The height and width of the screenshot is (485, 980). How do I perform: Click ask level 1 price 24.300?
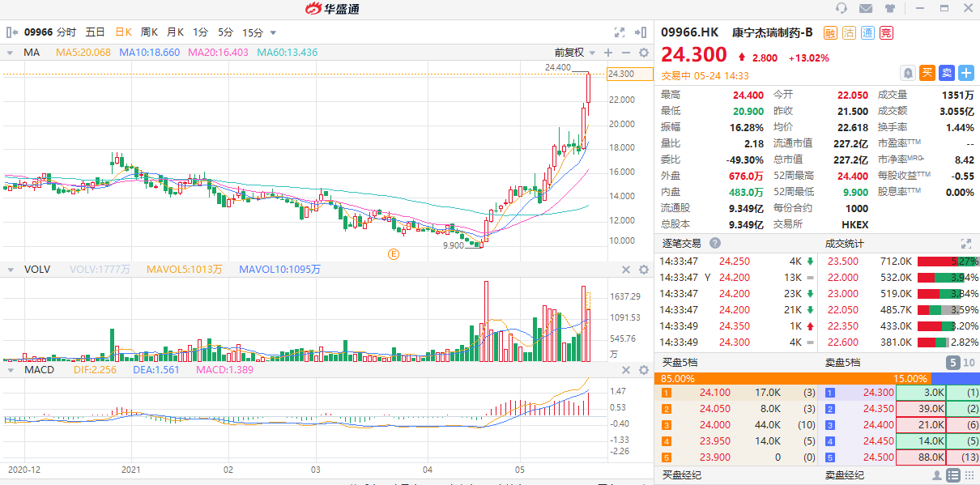878,393
